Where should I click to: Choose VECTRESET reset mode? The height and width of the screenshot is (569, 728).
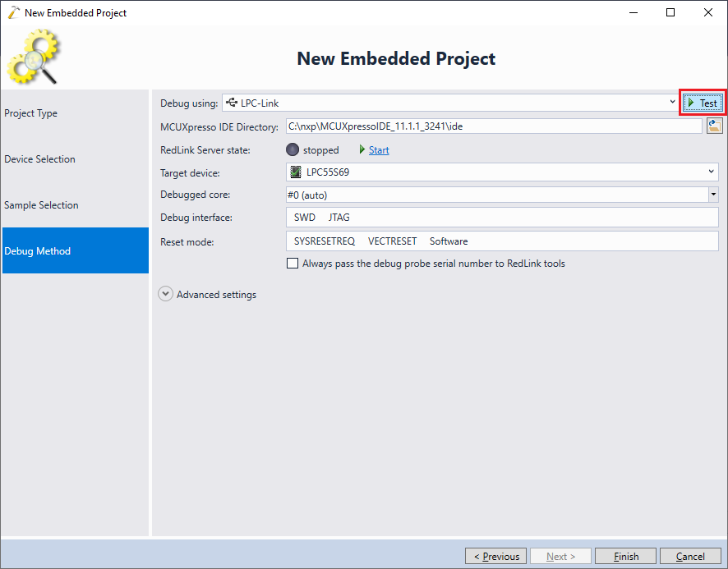pyautogui.click(x=392, y=241)
